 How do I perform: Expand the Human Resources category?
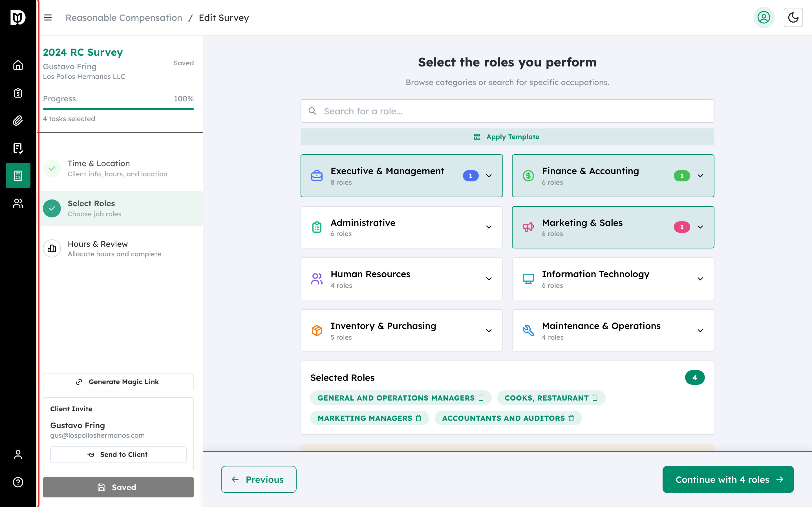[489, 279]
